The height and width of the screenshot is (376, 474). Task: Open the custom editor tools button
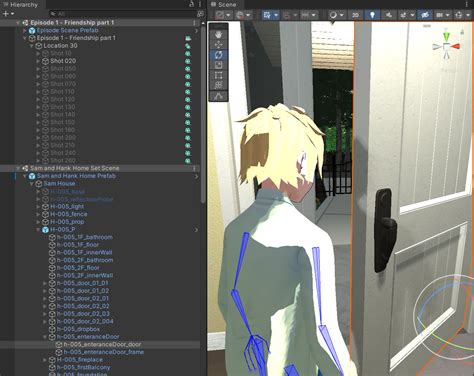[x=218, y=96]
